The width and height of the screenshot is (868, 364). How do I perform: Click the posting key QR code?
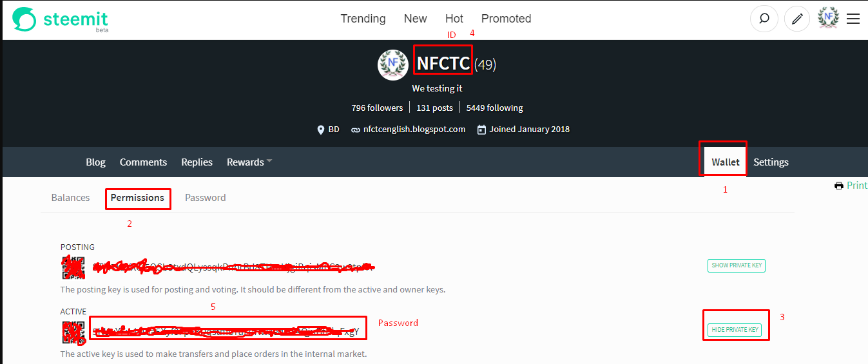[73, 267]
